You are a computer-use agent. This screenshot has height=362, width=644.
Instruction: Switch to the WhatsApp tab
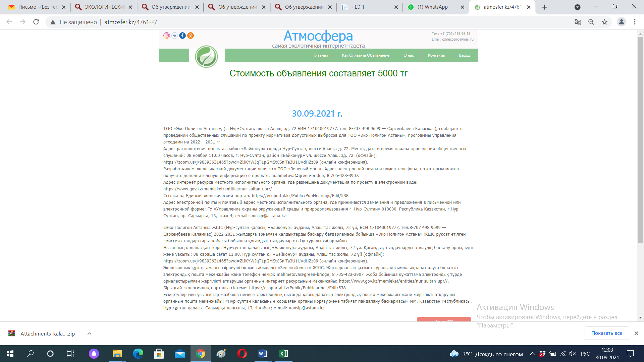[x=432, y=7]
